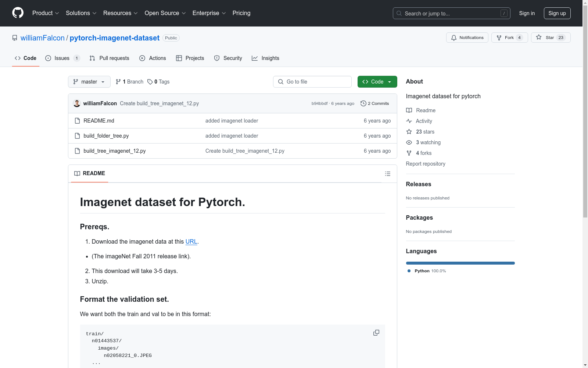Click Report repository link
588x368 pixels.
pos(426,164)
